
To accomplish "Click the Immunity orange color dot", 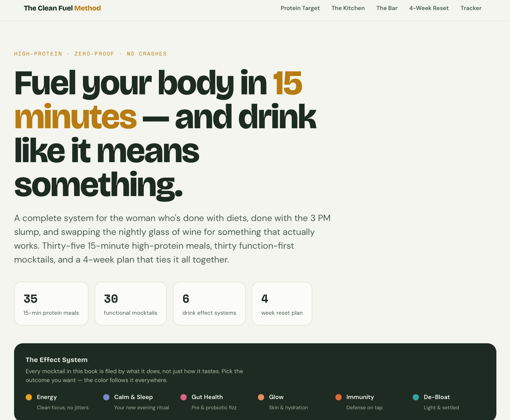I will [x=338, y=397].
